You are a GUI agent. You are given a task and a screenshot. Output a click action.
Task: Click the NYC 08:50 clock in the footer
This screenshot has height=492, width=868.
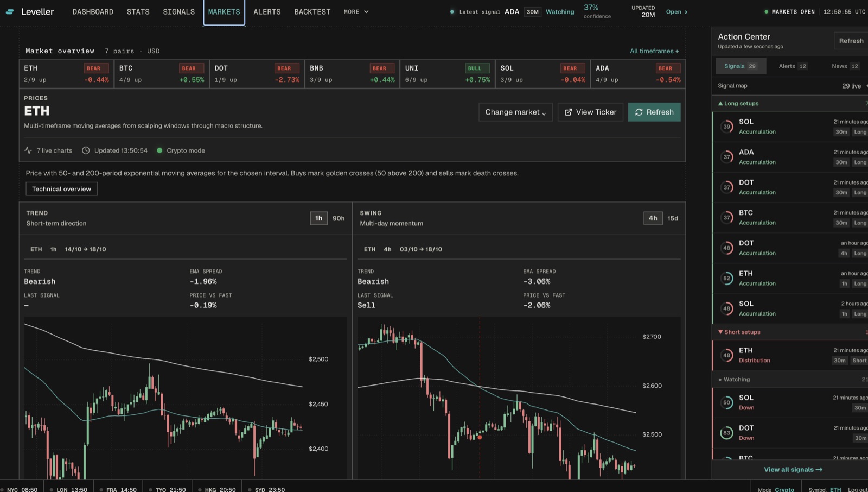[20, 489]
